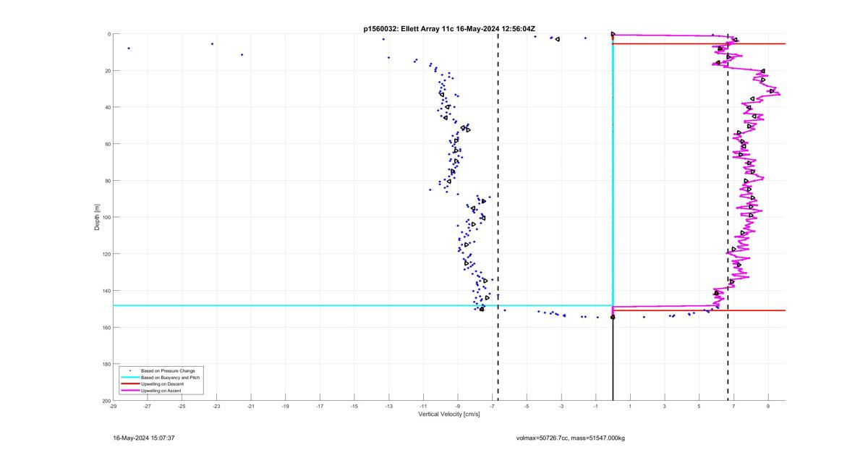This screenshot has height=450, width=868.
Task: Click x-axis tick label '-15'
Action: click(354, 406)
